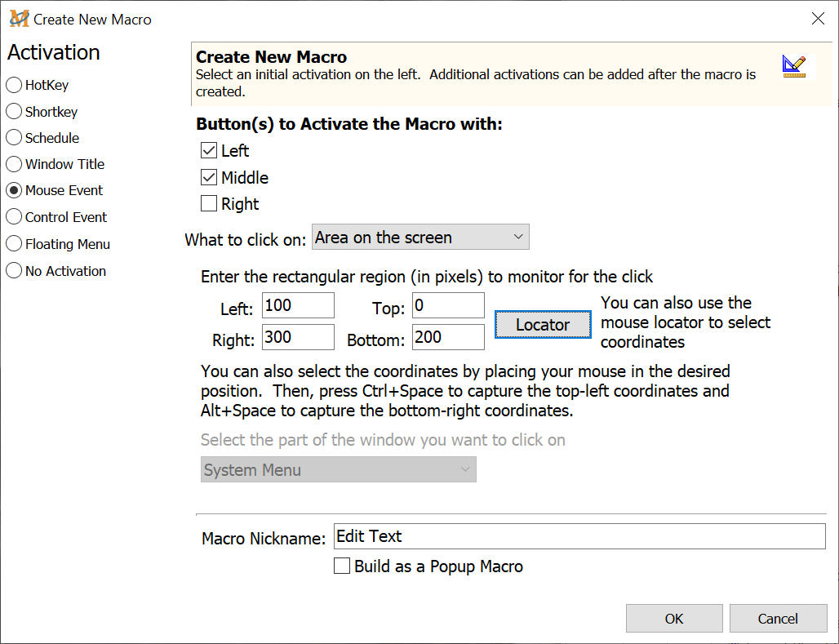Confirm the dialog with OK
Viewport: 839px width, 644px height.
coord(674,619)
